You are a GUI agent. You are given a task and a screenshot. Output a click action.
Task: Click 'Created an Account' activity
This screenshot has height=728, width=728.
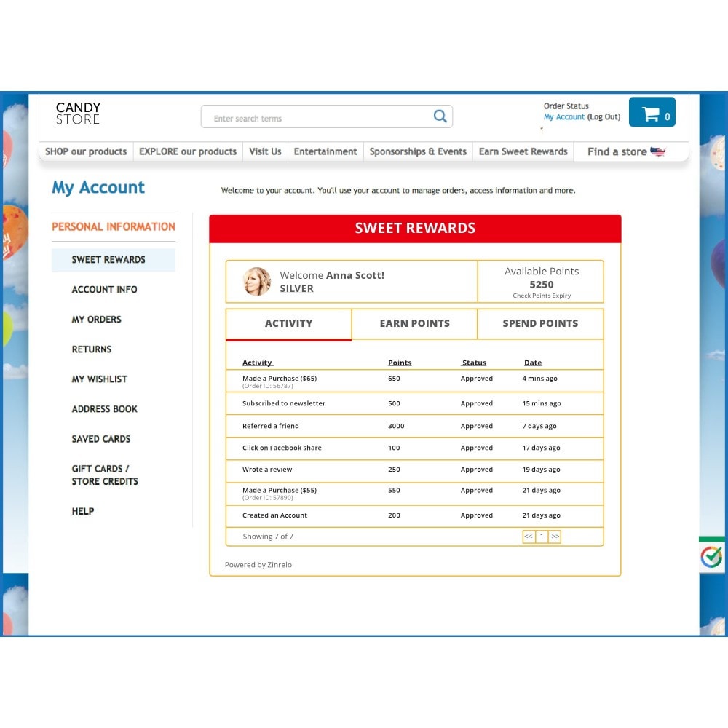[x=274, y=515]
